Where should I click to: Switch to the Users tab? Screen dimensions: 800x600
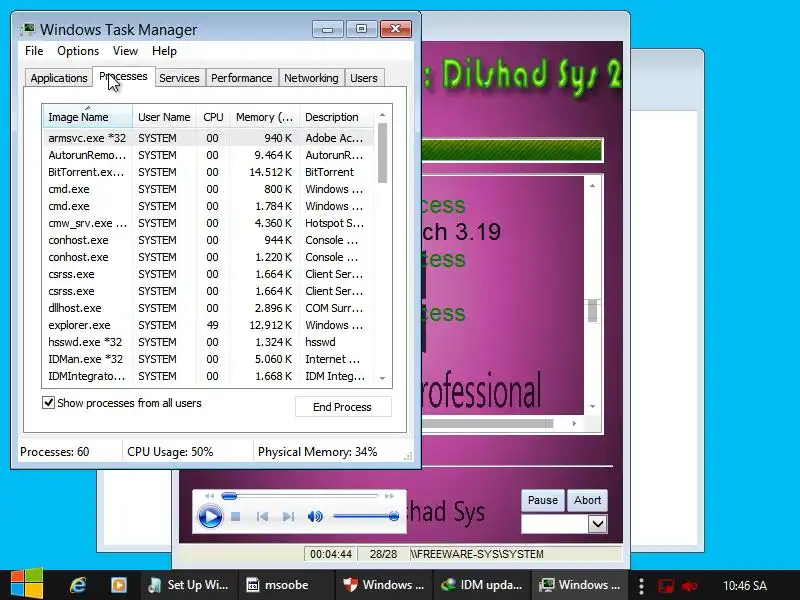point(363,78)
